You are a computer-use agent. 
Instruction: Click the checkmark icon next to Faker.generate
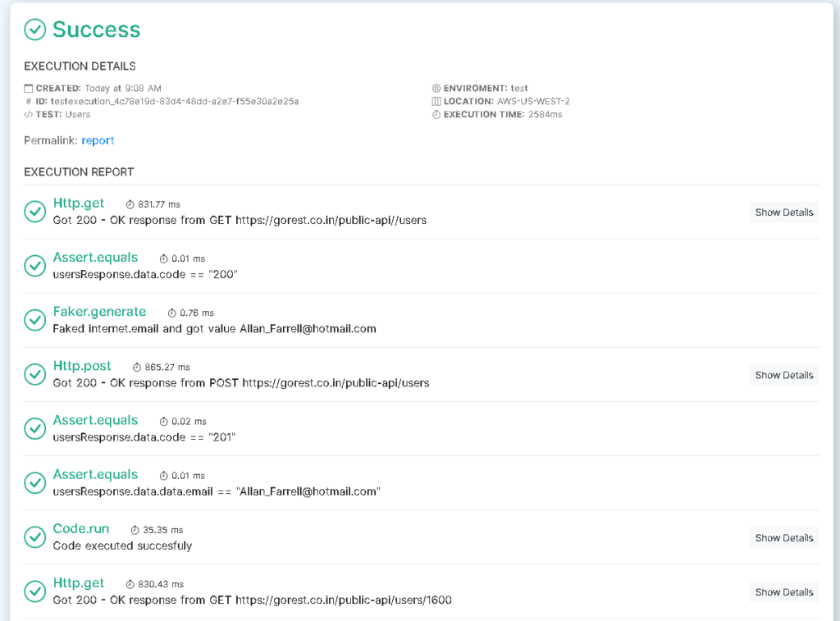(34, 319)
